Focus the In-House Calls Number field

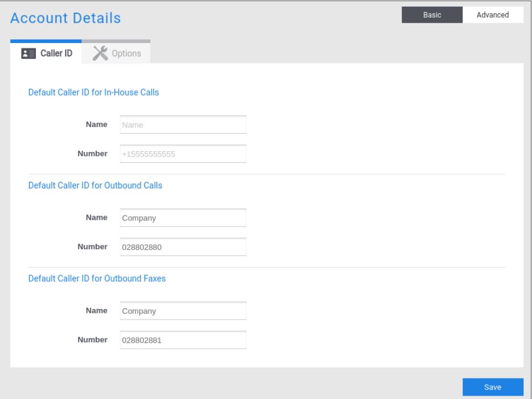coord(183,154)
